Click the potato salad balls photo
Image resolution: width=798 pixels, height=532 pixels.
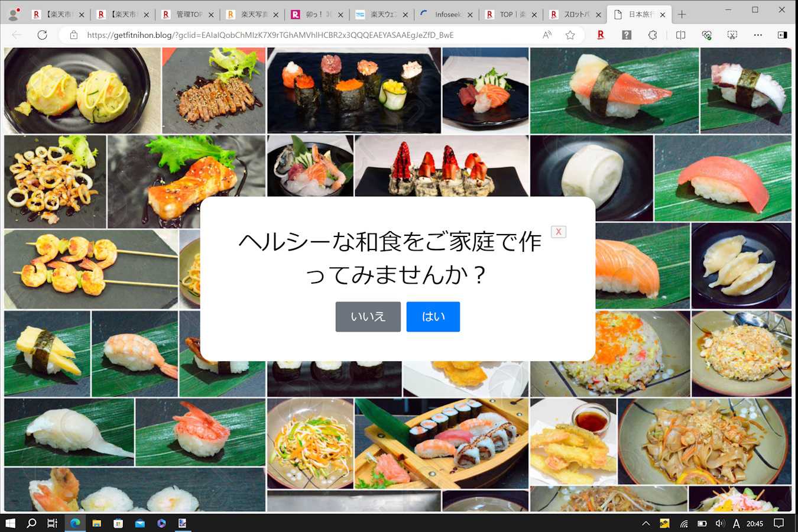click(82, 90)
